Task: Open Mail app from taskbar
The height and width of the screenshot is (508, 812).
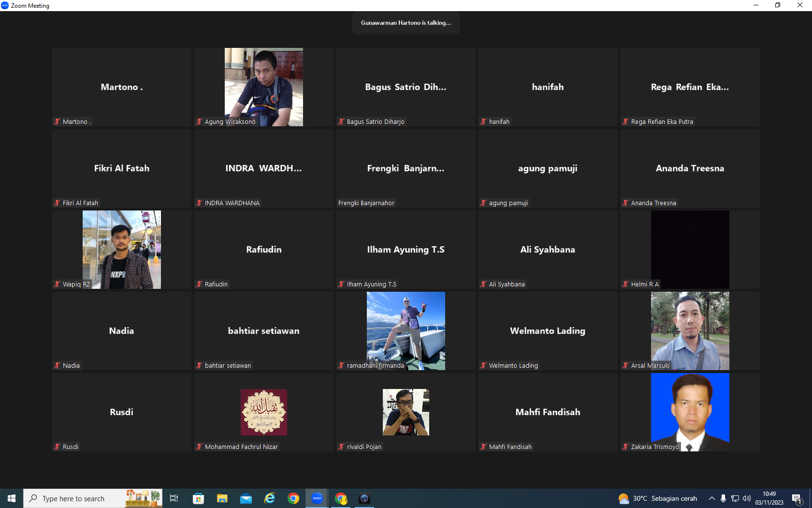Action: pos(246,498)
